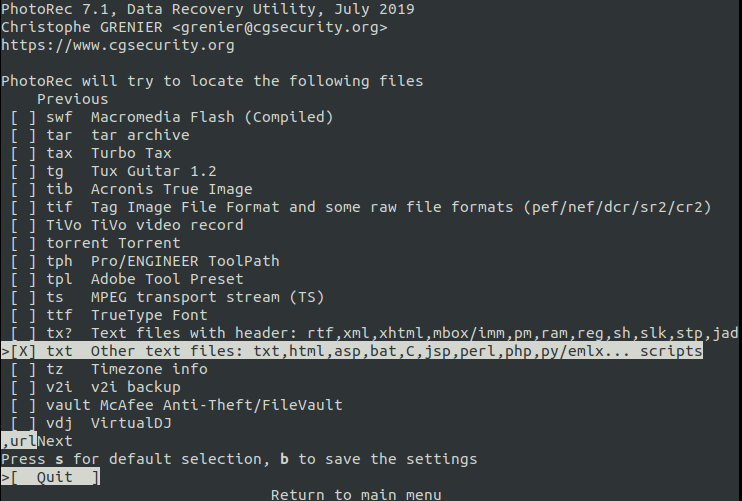
Task: Toggle the swf Macromedia Flash checkbox
Action: (x=24, y=117)
